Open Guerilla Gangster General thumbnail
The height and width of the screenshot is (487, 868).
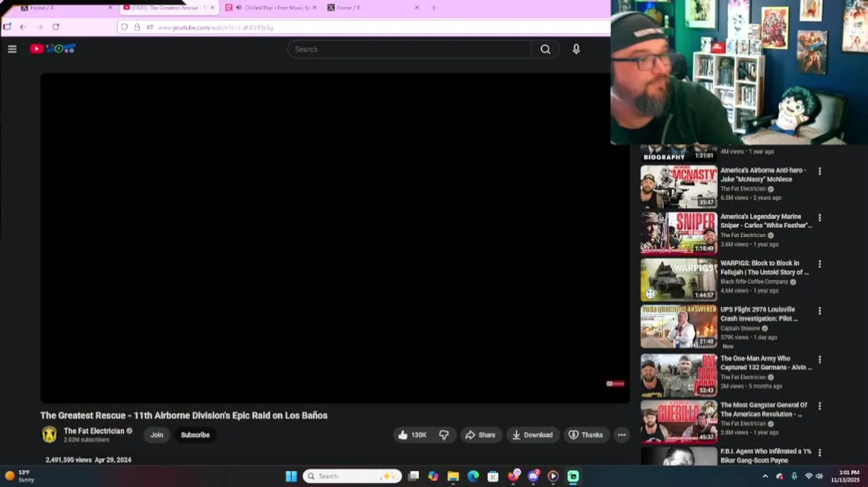coord(679,421)
